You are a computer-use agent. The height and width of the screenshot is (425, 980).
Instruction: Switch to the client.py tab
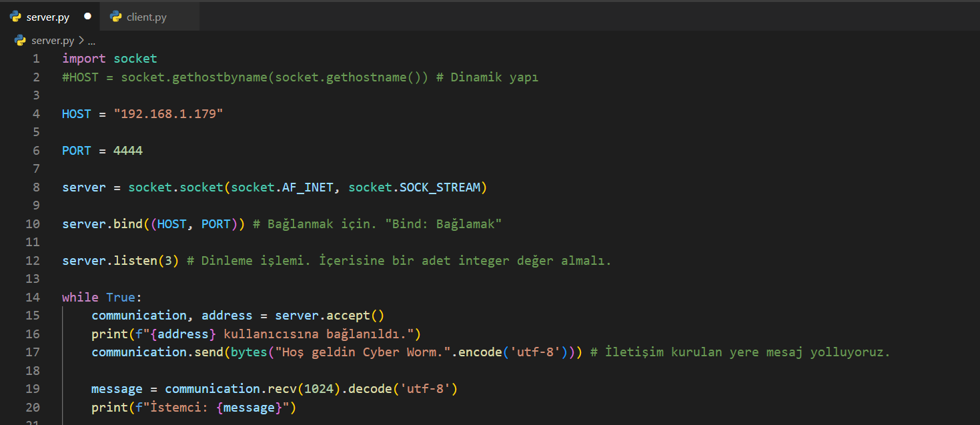(x=146, y=17)
